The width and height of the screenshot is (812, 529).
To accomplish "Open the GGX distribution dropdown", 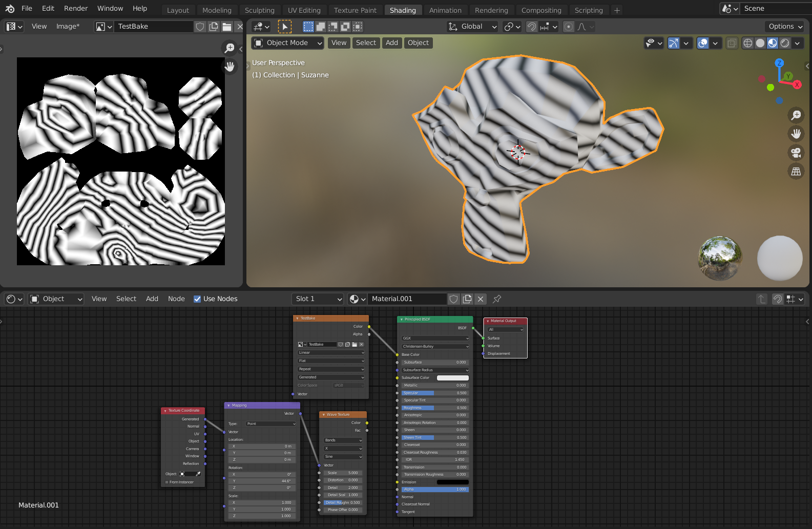I will pos(435,338).
